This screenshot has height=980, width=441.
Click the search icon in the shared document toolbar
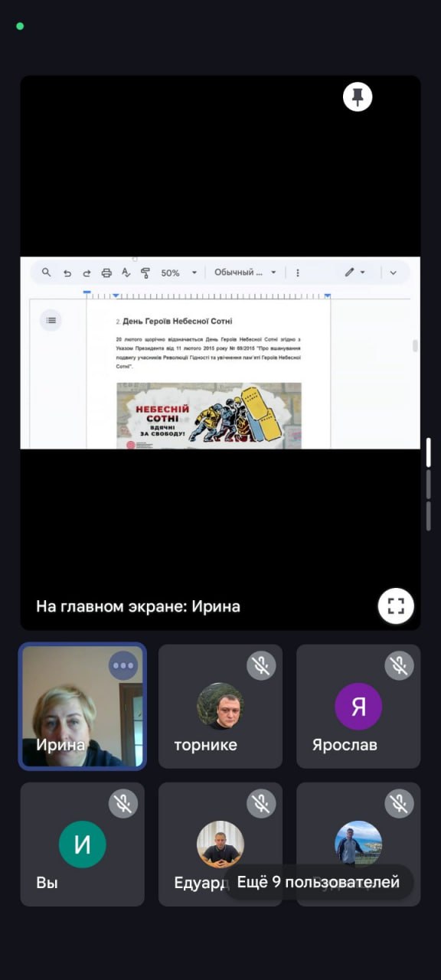point(47,273)
